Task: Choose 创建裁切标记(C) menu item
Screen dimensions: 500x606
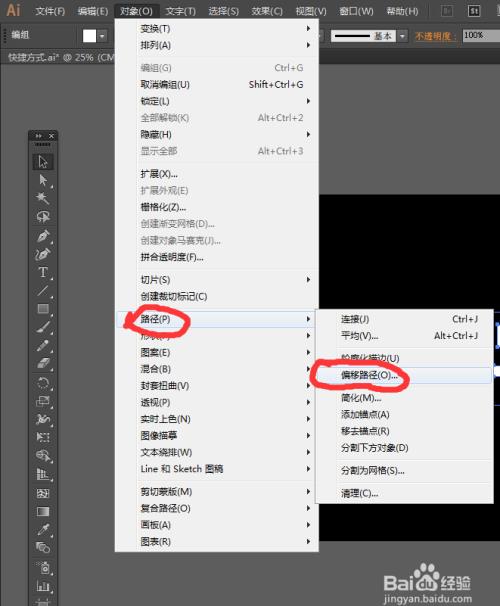Action: pos(217,296)
